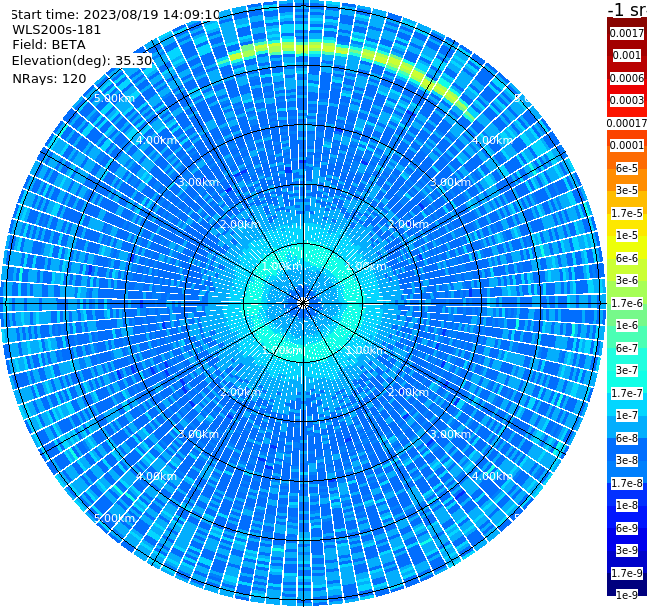Select the Elevation(deg): 35.30 text
This screenshot has height=607, width=647.
pos(82,61)
